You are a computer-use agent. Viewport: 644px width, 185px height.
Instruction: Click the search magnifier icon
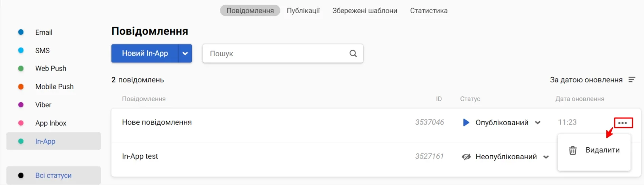pyautogui.click(x=353, y=53)
